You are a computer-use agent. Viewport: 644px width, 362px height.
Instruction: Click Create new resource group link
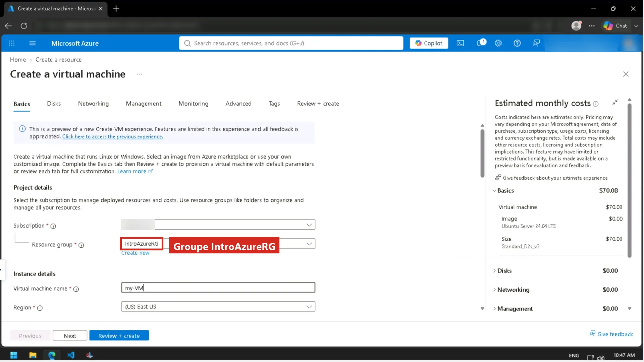point(135,253)
